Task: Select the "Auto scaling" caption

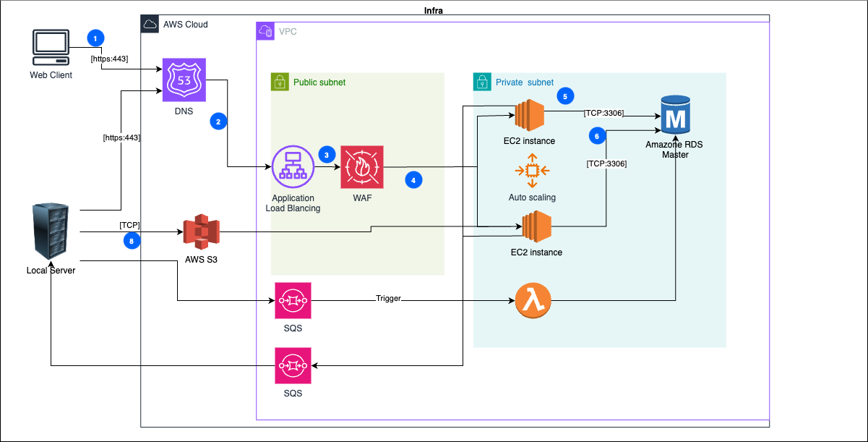Action: click(532, 197)
